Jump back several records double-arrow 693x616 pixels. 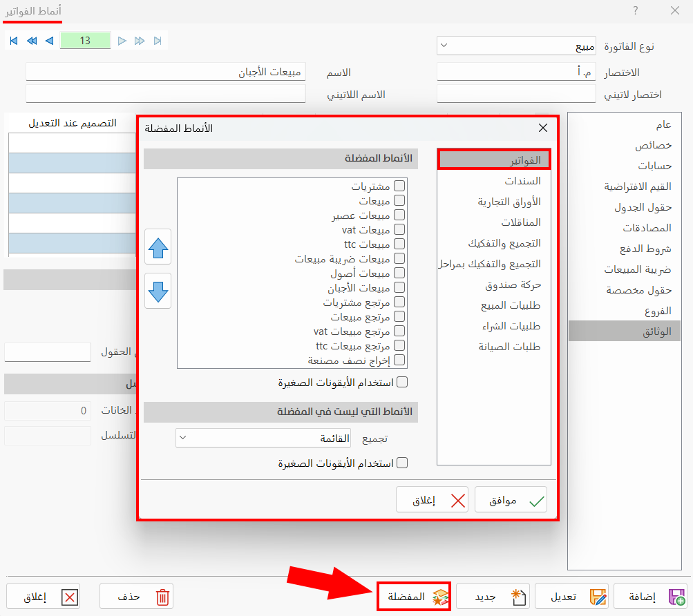click(32, 41)
